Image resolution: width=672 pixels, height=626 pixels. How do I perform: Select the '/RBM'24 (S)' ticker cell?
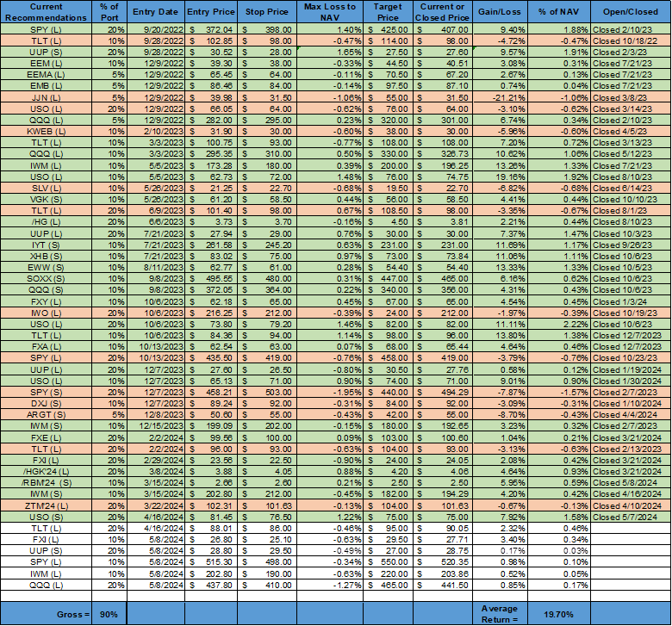[x=46, y=483]
